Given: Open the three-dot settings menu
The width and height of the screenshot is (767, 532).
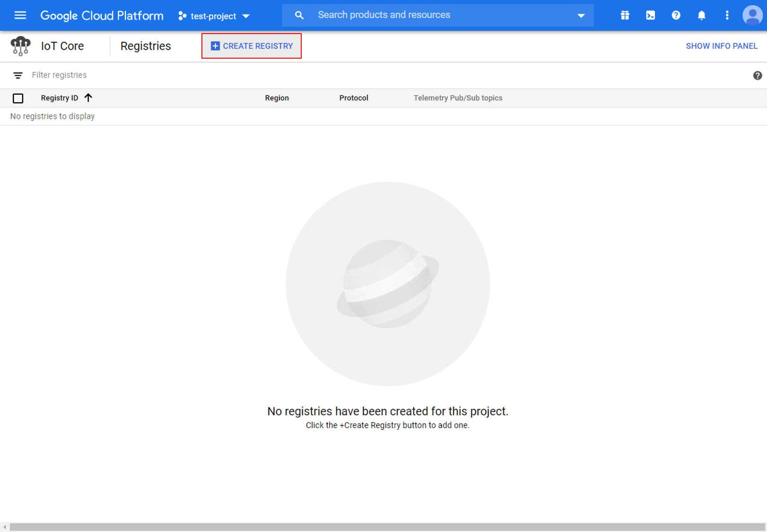Looking at the screenshot, I should coord(727,16).
